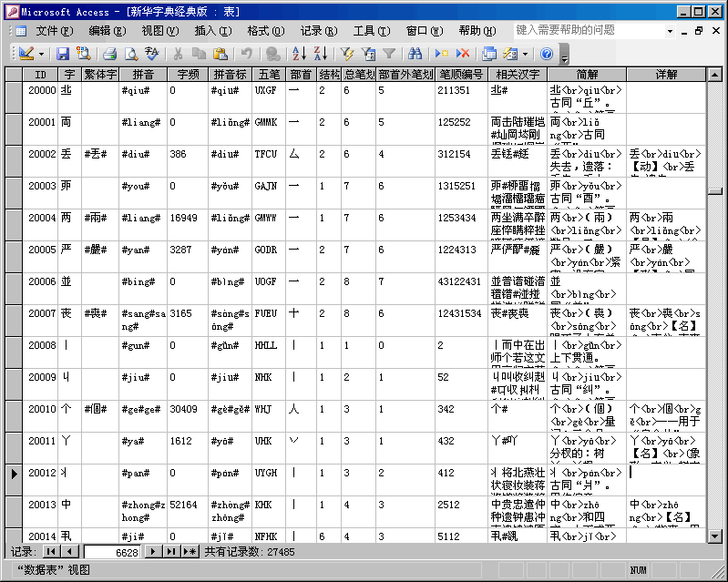Click the Copy icon

point(199,54)
